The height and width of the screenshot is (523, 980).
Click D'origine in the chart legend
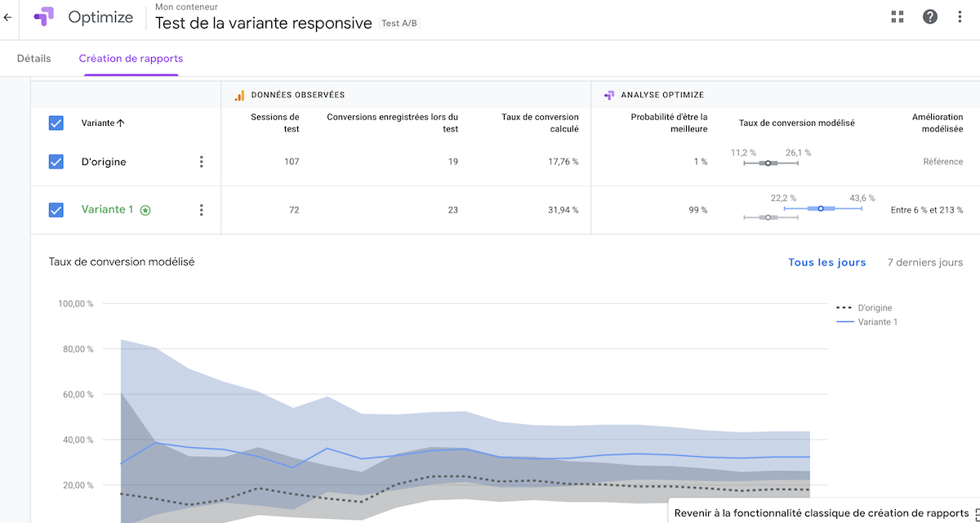point(875,308)
